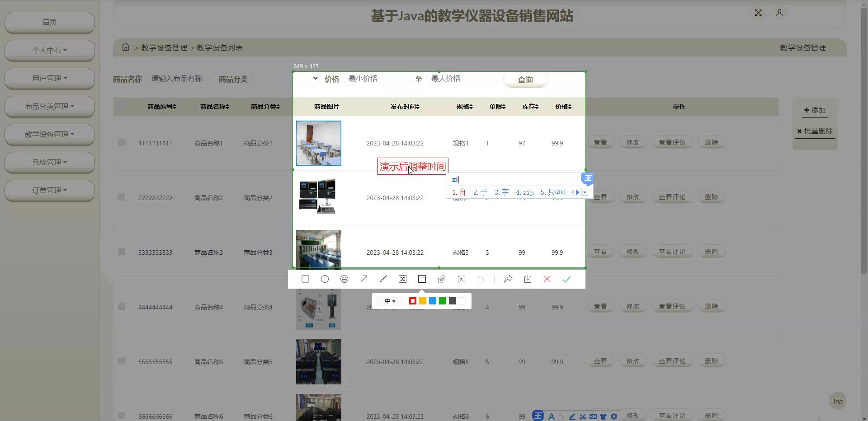The width and height of the screenshot is (868, 421).
Task: Click the 添加 button
Action: click(815, 110)
